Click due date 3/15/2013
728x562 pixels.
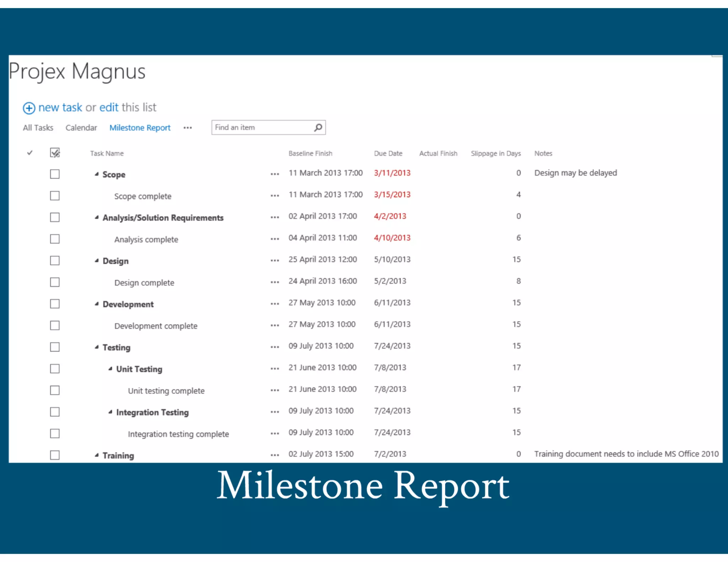392,195
